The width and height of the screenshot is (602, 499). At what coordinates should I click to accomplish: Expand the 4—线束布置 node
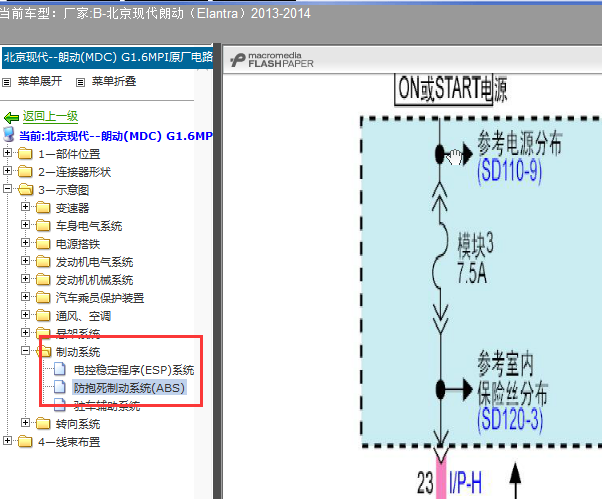coord(7,441)
